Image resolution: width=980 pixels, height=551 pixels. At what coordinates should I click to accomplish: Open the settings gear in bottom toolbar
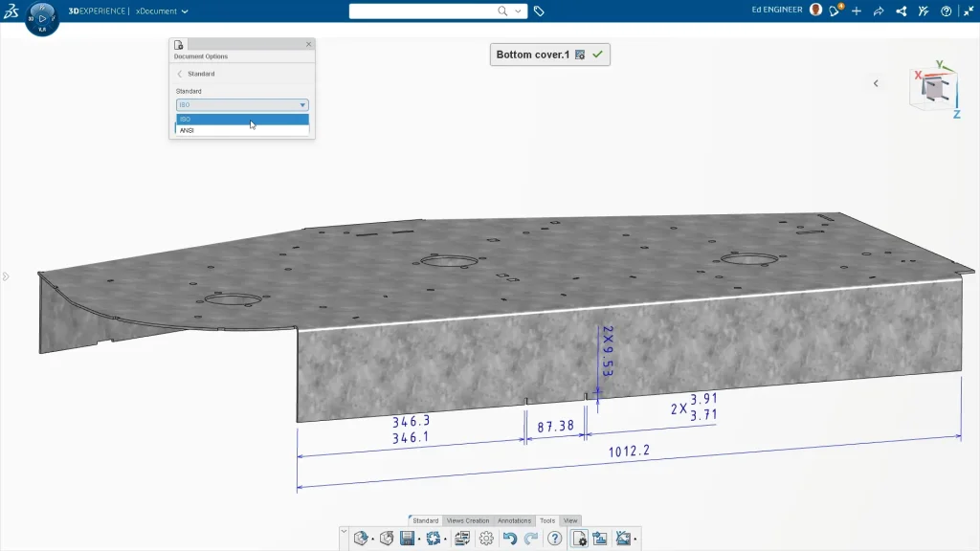[x=486, y=539]
